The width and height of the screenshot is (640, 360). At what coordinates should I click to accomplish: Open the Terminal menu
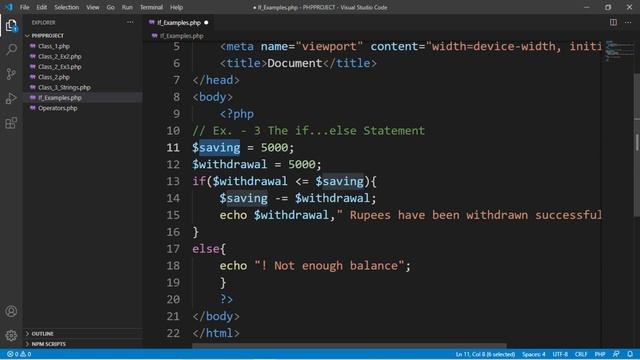pos(151,7)
